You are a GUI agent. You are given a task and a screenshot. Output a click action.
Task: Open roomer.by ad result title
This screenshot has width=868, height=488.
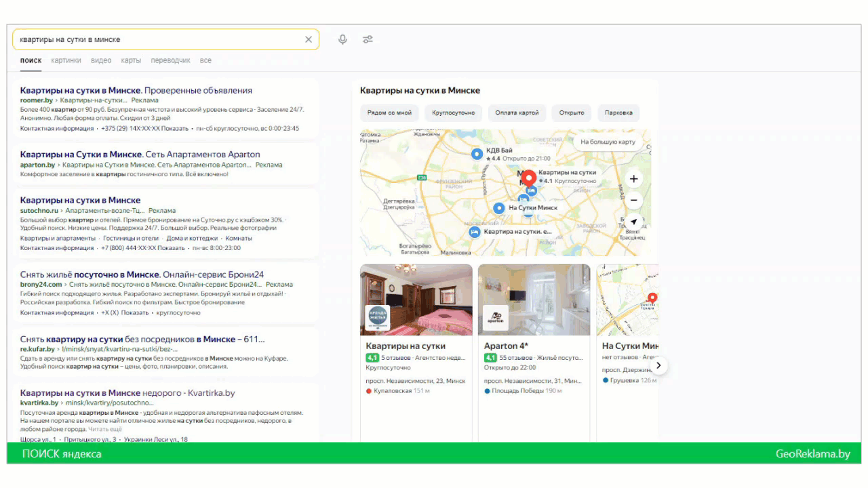click(136, 90)
